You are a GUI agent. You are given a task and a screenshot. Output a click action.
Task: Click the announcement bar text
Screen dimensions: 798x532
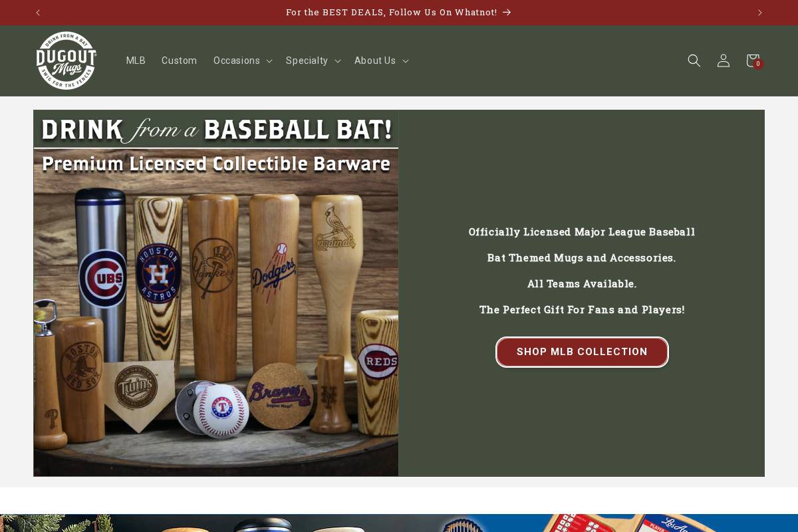[392, 12]
